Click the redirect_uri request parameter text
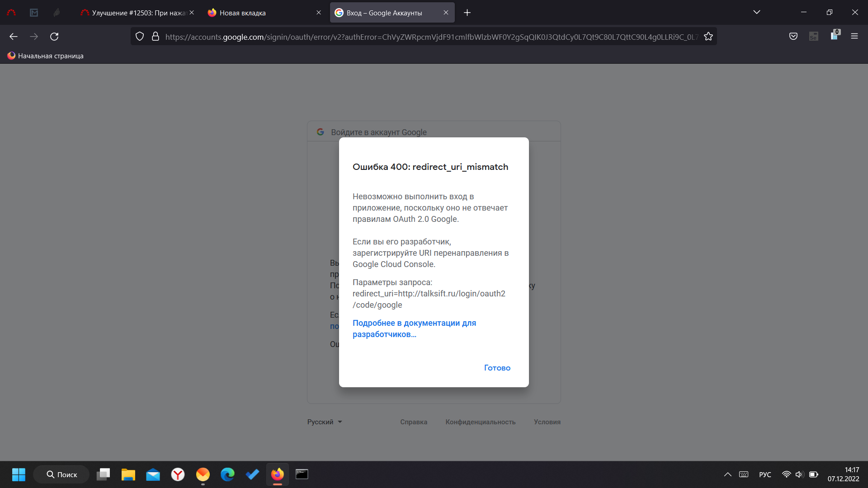The image size is (868, 488). [429, 300]
